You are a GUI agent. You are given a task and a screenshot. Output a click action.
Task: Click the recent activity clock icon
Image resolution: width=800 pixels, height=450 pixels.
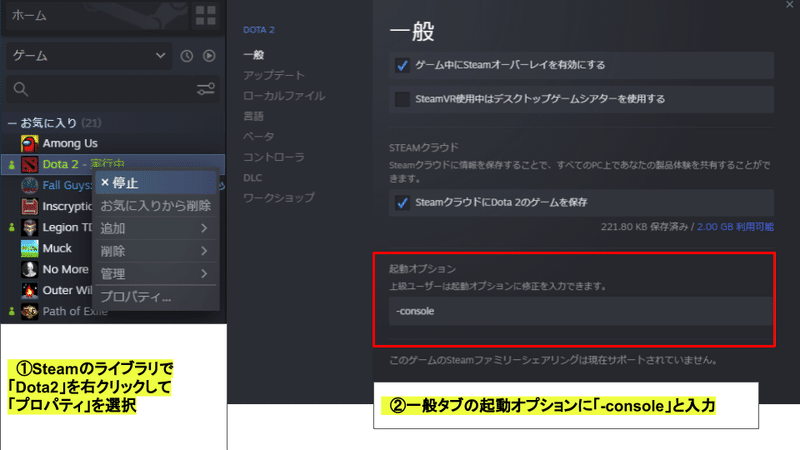point(187,56)
